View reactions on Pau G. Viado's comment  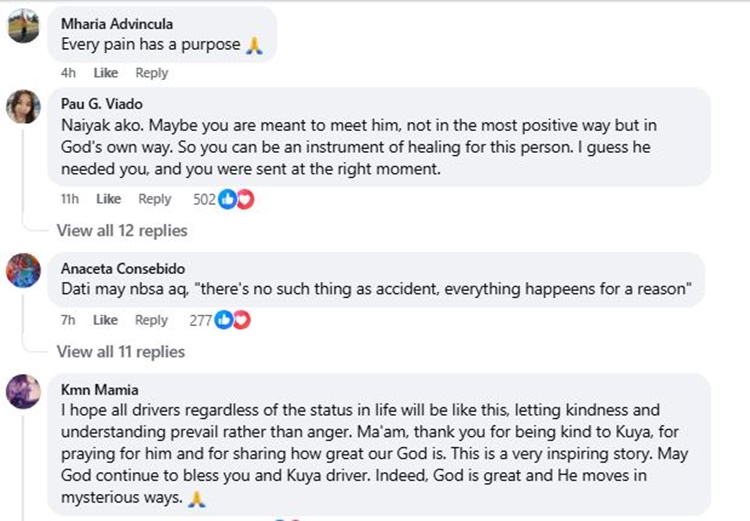(204, 199)
